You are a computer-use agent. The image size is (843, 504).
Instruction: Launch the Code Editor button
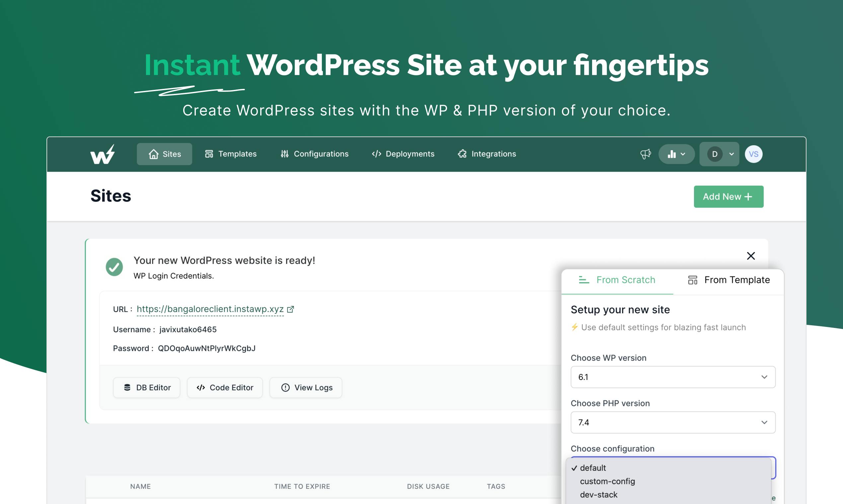[x=225, y=388]
